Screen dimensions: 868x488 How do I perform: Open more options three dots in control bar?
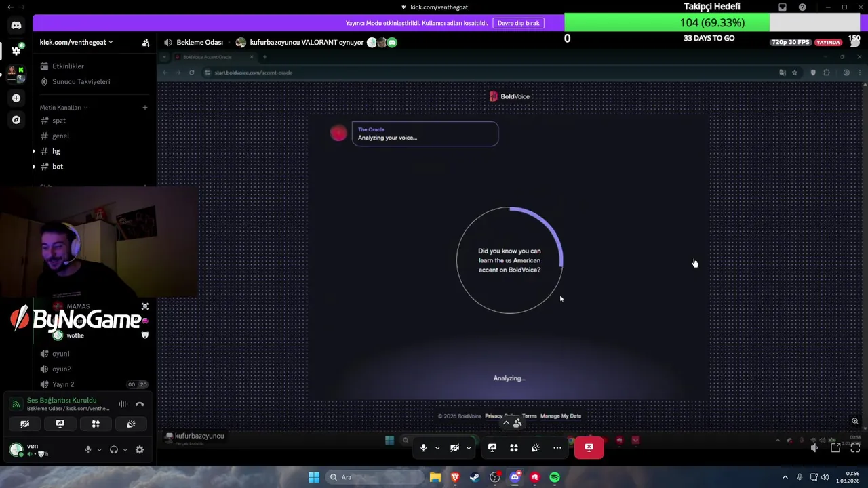[x=557, y=447]
